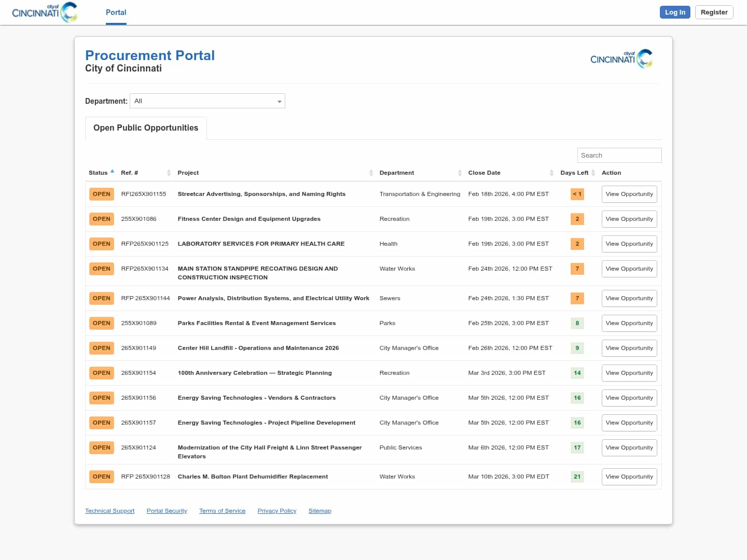Viewport: 747px width, 560px height.
Task: Sort by Ref. # column sort arrows
Action: 169,173
